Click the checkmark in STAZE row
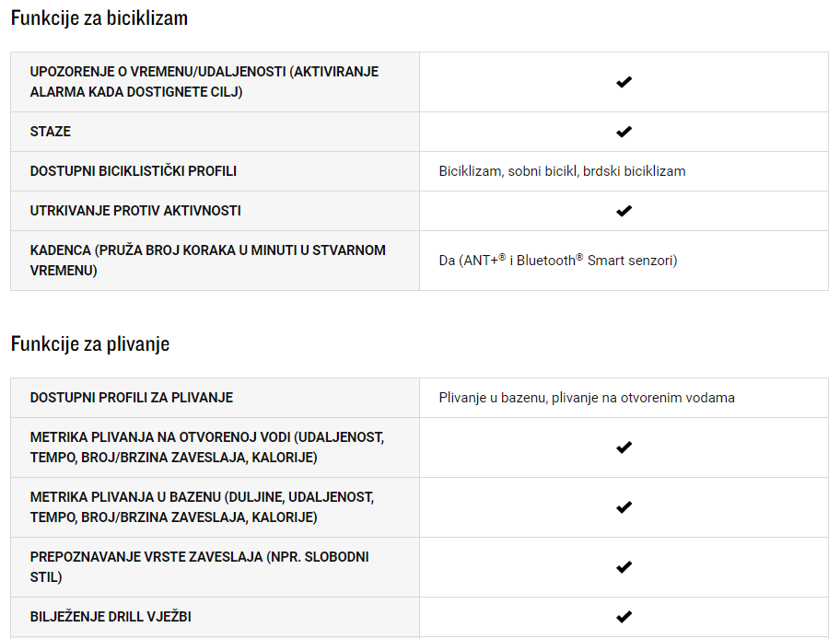840x639 pixels. click(x=624, y=132)
